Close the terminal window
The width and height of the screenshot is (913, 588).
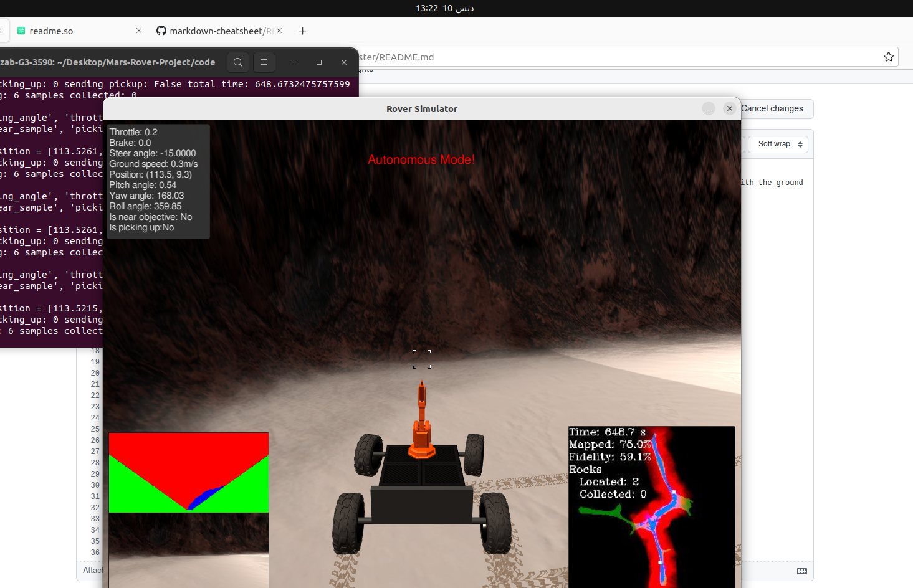click(344, 62)
